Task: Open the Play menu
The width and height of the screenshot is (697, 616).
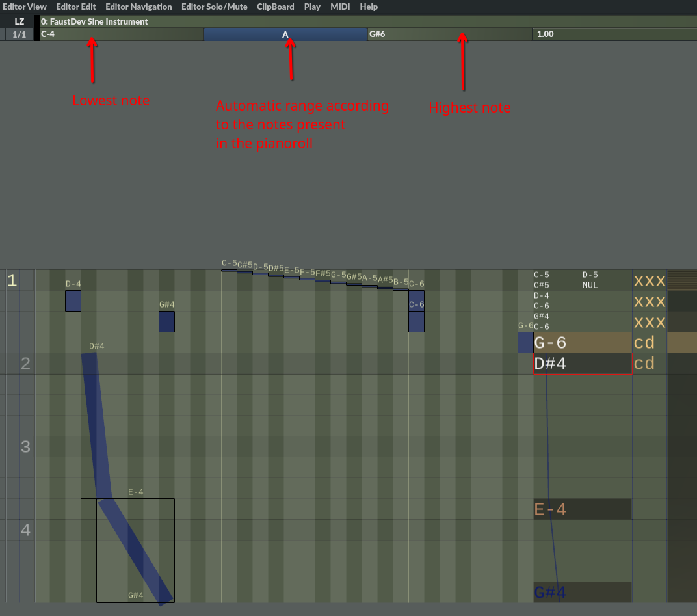Action: (312, 7)
